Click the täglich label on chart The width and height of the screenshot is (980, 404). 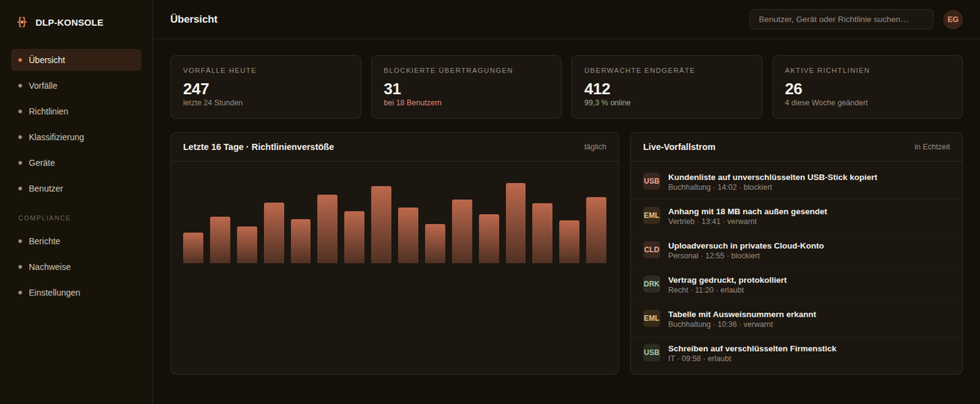pyautogui.click(x=595, y=147)
